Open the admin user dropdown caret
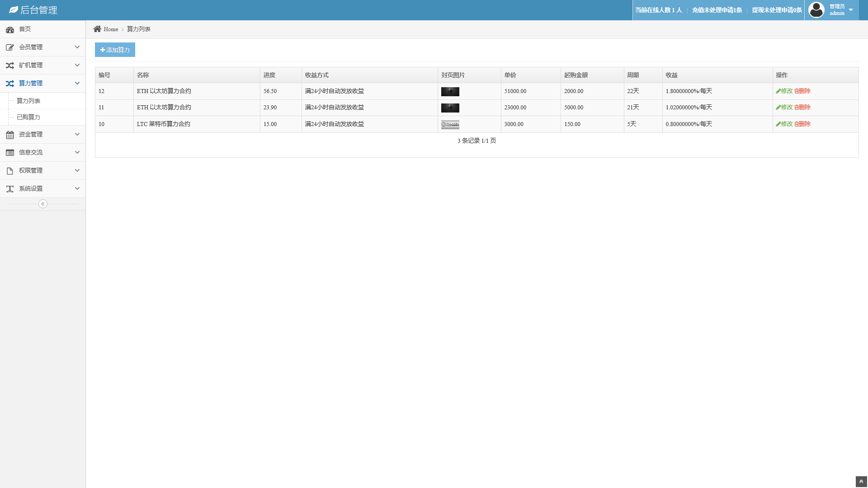 point(851,10)
